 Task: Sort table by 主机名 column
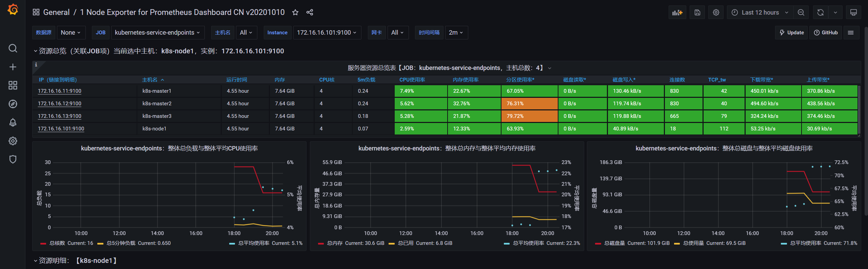150,80
